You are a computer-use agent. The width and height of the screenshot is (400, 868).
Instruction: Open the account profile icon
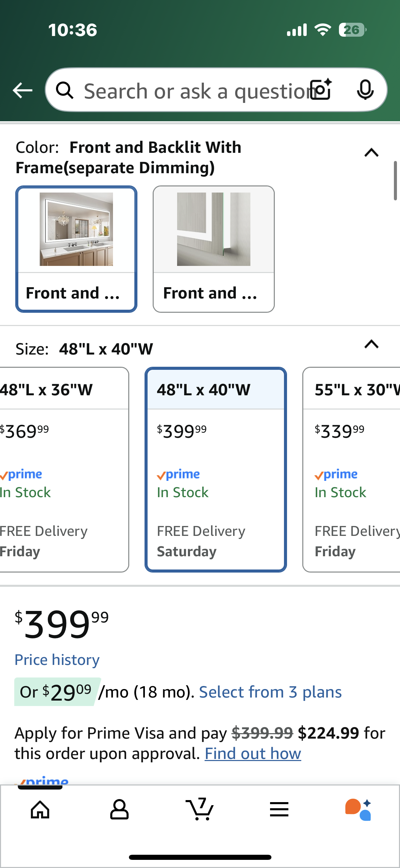click(x=119, y=810)
